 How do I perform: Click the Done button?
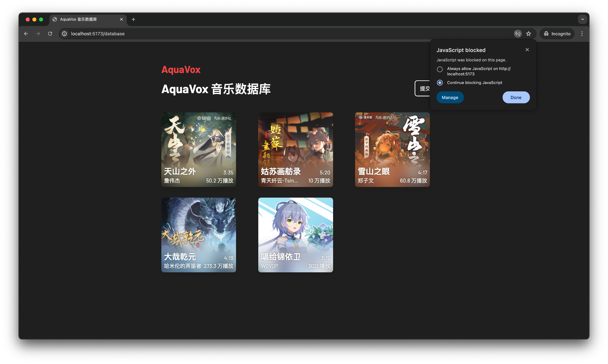[516, 97]
